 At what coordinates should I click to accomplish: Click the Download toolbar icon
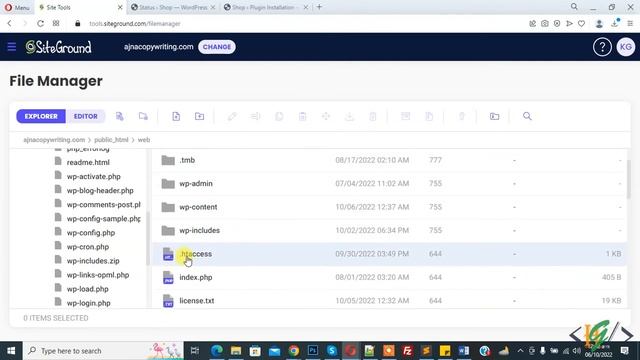click(349, 116)
